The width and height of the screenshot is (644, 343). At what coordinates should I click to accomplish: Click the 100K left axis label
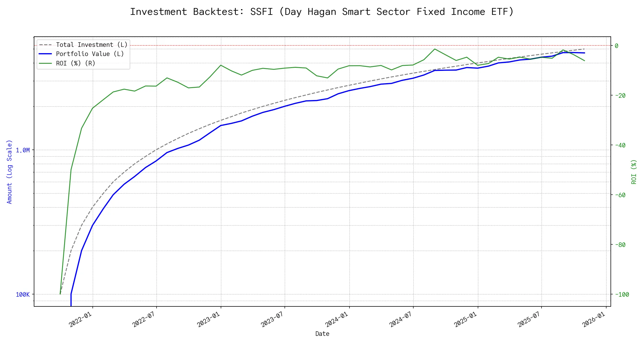pyautogui.click(x=23, y=295)
